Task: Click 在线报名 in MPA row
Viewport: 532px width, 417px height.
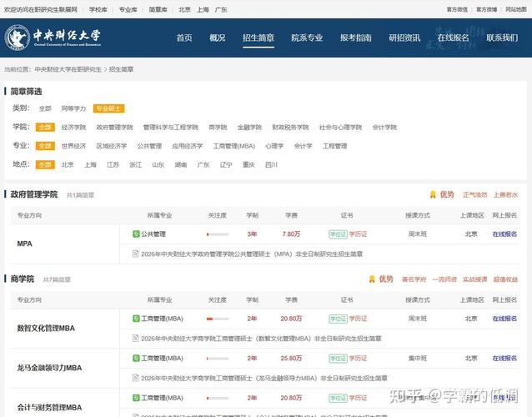Action: pyautogui.click(x=504, y=234)
